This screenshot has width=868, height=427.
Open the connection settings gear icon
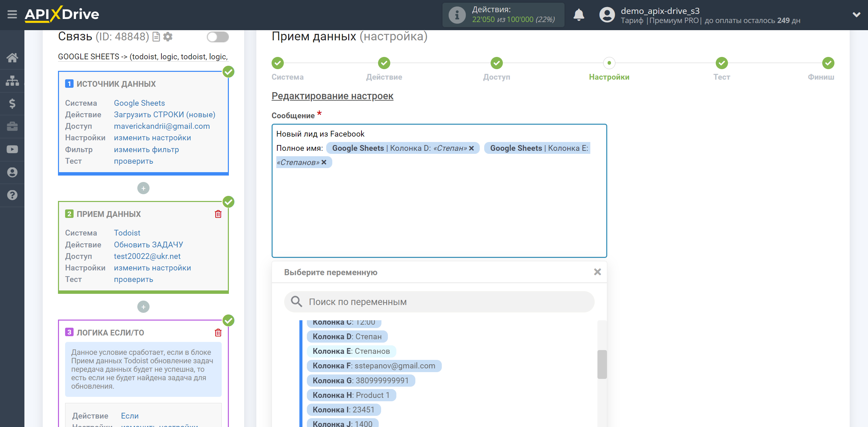(168, 37)
